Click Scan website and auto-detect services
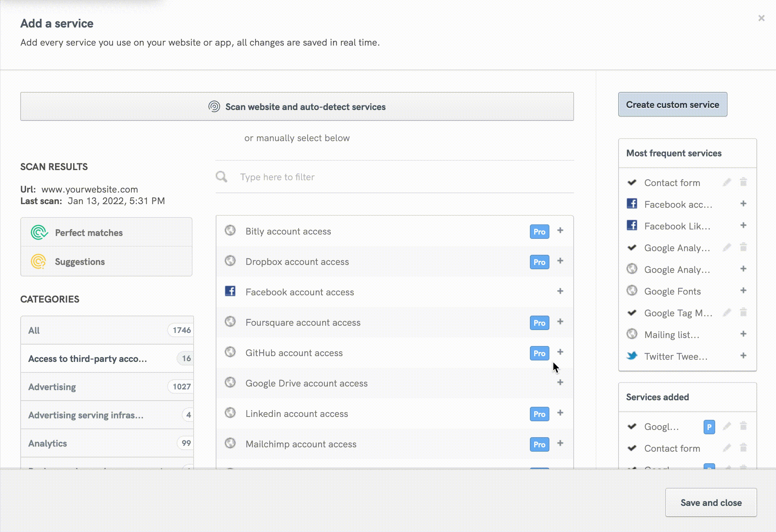 coord(297,107)
